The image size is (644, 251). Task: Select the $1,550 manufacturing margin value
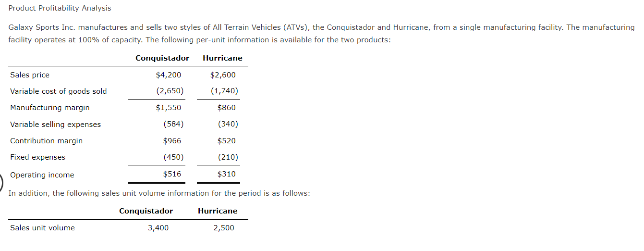[169, 108]
